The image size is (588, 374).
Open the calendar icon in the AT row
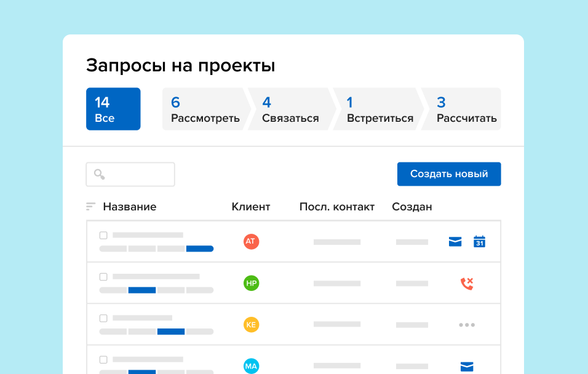coord(479,242)
